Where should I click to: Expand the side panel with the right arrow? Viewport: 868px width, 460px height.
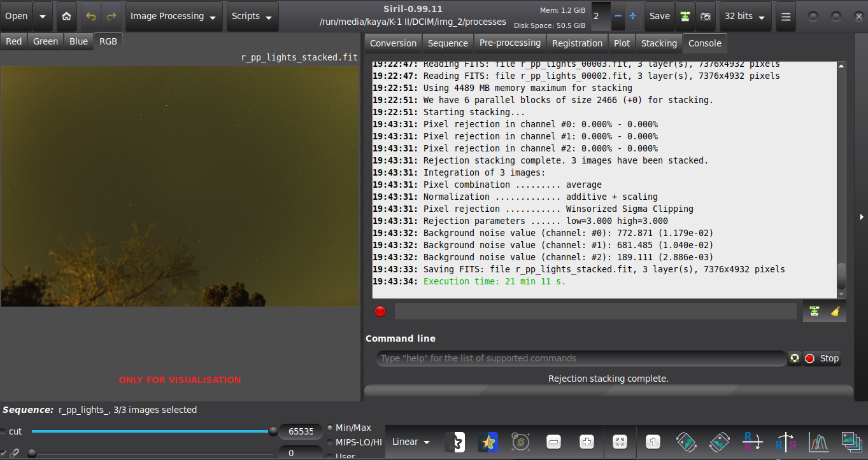click(862, 217)
